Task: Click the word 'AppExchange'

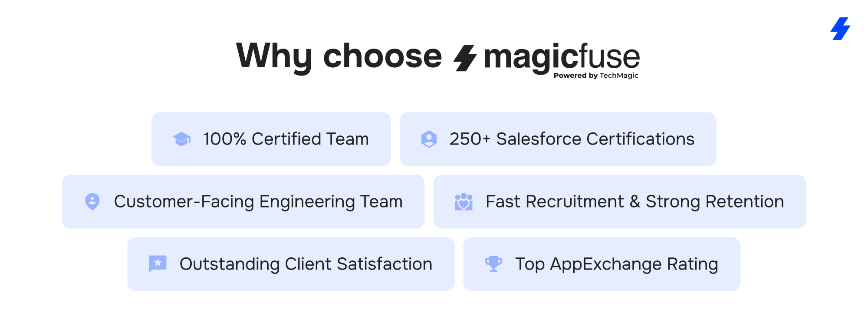Action: [x=606, y=264]
